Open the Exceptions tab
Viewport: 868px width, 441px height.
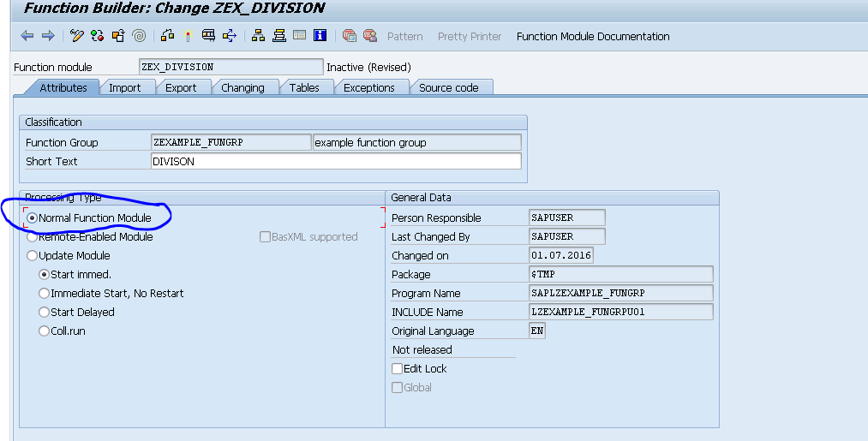click(368, 87)
